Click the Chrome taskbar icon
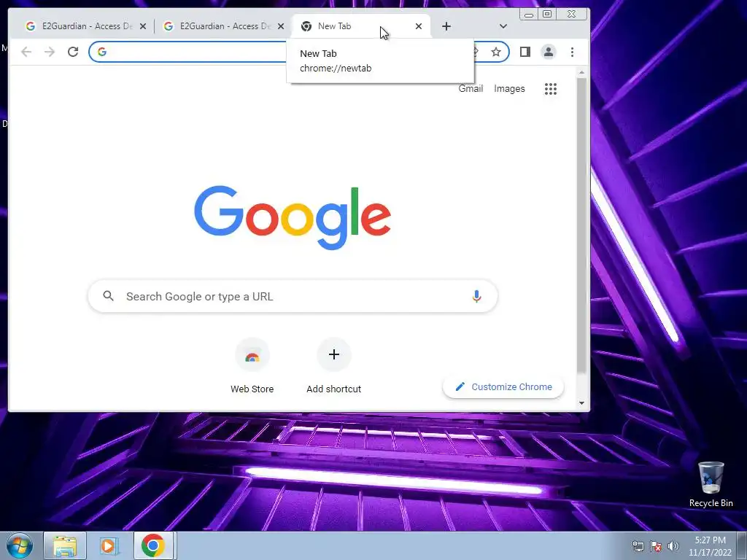The width and height of the screenshot is (747, 560). (153, 545)
